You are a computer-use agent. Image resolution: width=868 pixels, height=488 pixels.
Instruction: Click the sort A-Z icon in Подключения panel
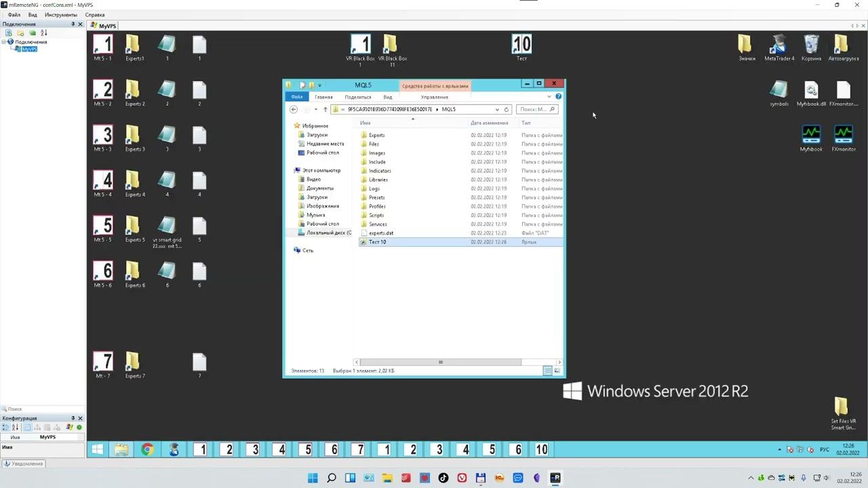coord(44,33)
